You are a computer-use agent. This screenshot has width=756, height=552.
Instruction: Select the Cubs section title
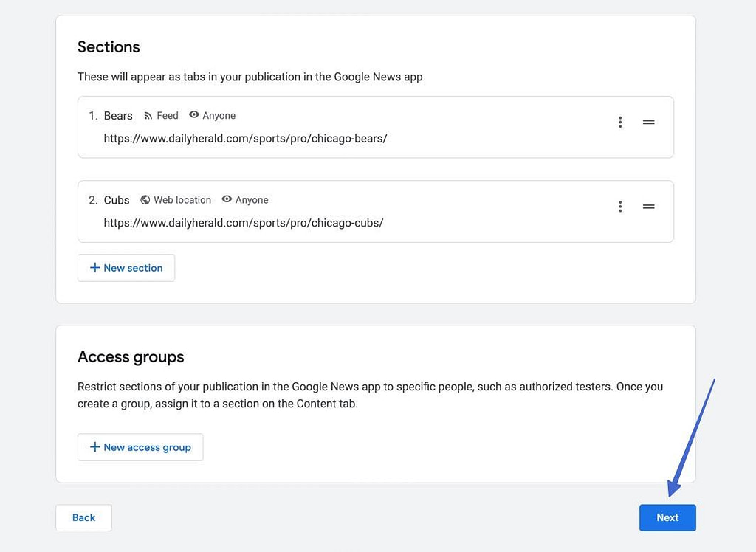tap(117, 199)
